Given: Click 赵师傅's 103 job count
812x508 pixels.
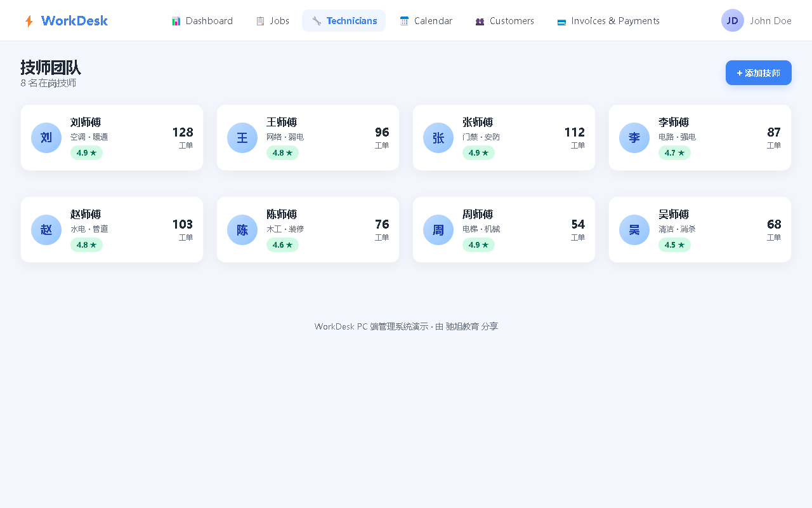Looking at the screenshot, I should [x=183, y=224].
